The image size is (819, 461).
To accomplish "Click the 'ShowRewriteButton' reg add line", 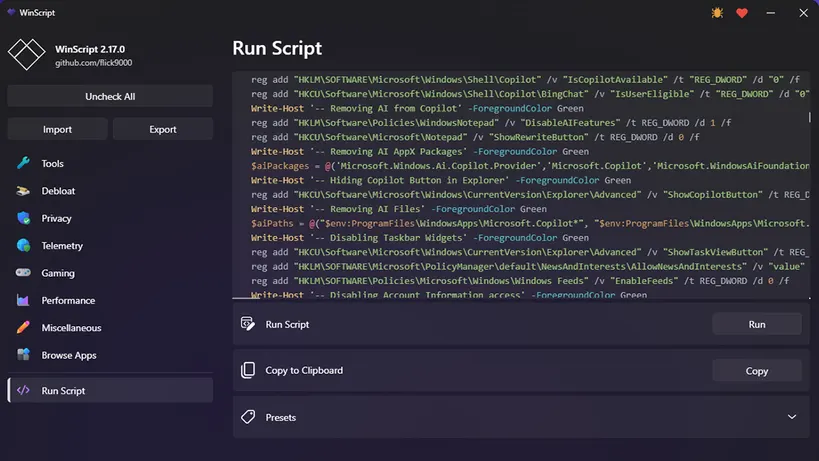I will pos(475,137).
